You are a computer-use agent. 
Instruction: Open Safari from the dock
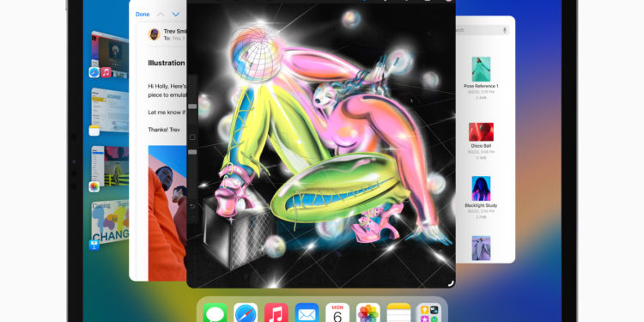(246, 313)
